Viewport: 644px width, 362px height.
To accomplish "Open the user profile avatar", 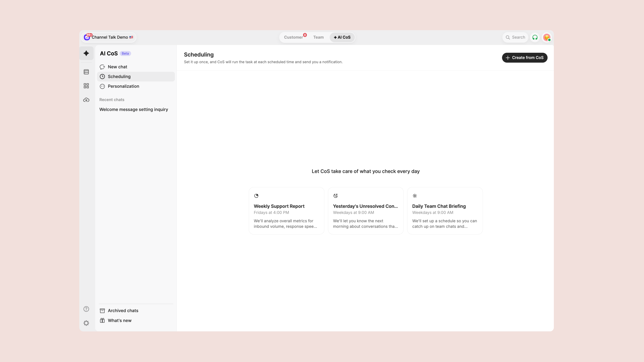I will pyautogui.click(x=547, y=37).
